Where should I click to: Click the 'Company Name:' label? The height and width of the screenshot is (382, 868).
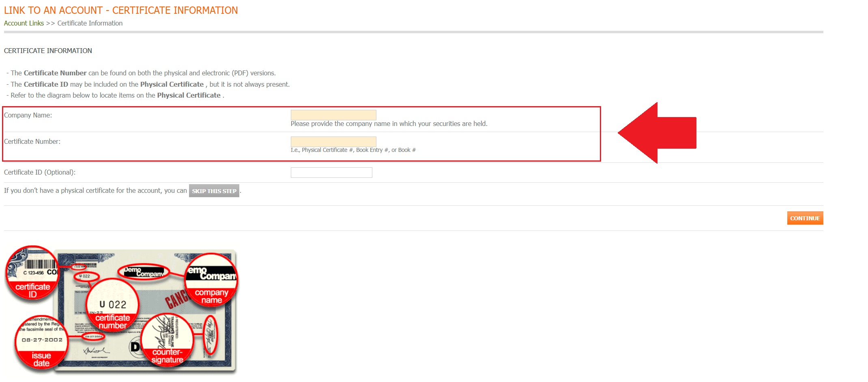point(28,115)
